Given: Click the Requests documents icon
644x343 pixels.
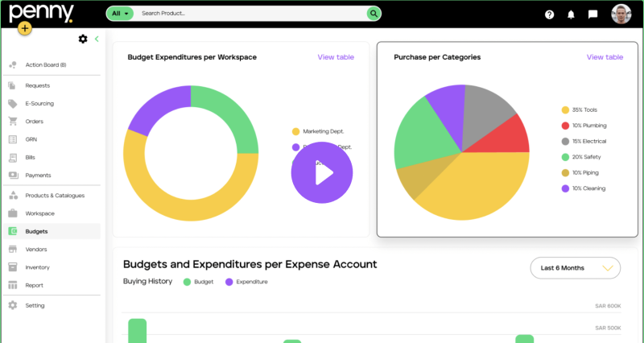Looking at the screenshot, I should tap(13, 85).
